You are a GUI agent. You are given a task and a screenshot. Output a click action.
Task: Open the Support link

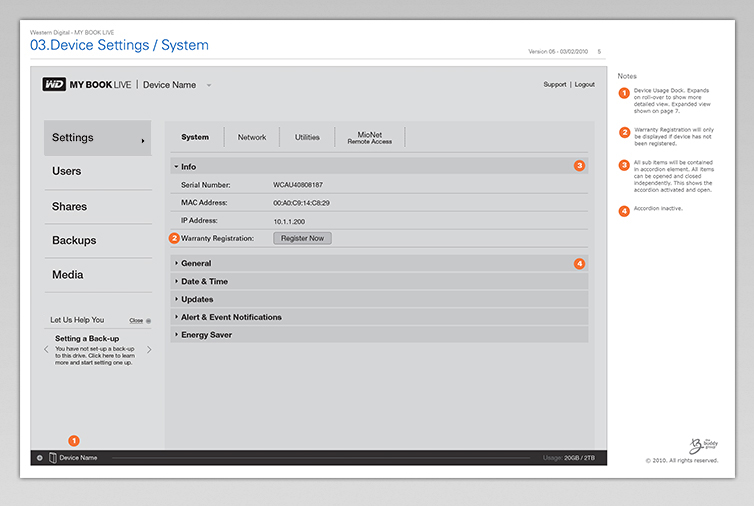554,84
